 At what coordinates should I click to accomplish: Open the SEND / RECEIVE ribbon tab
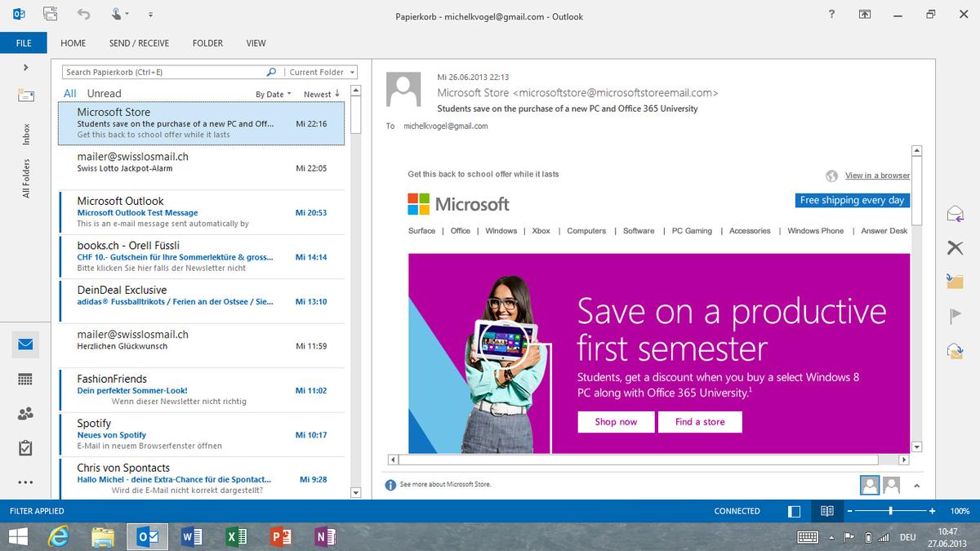139,43
